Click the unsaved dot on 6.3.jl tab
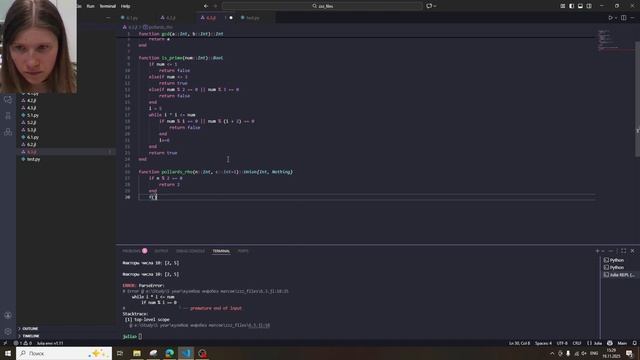Image resolution: width=640 pixels, height=360 pixels. click(x=231, y=18)
